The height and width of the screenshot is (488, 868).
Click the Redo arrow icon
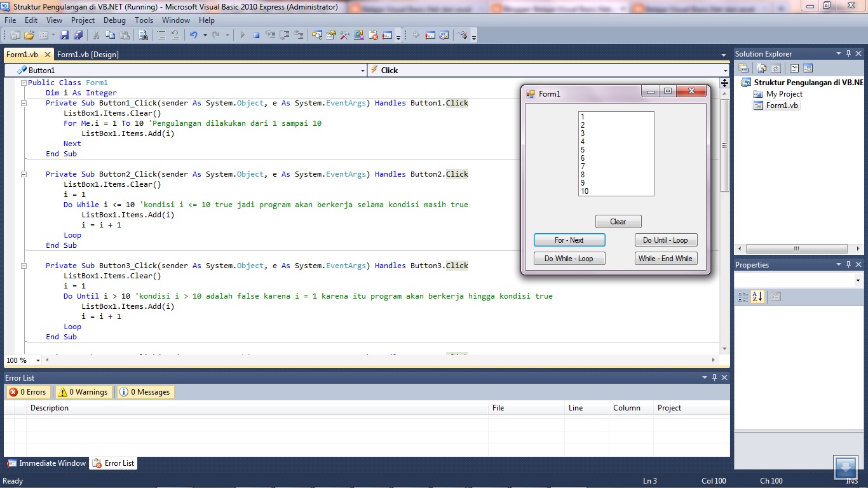click(216, 35)
